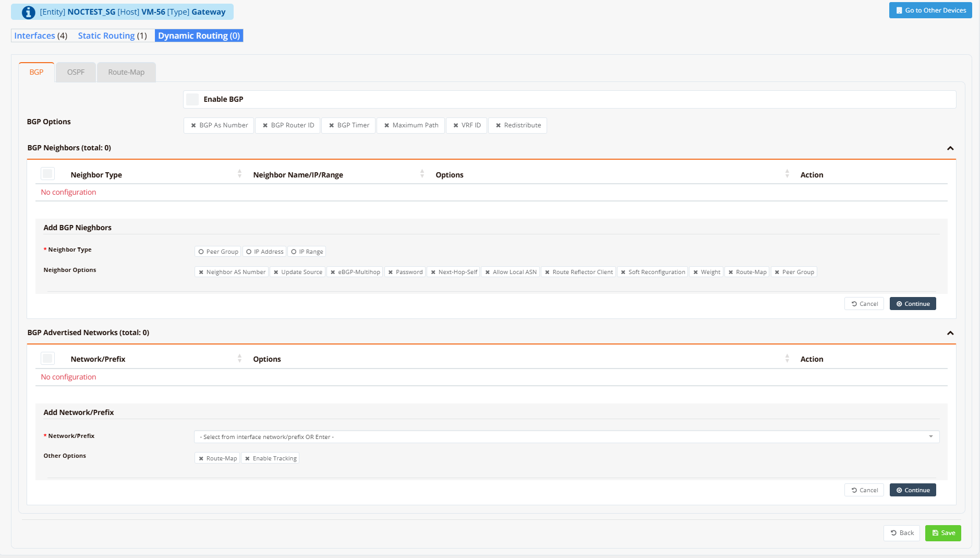This screenshot has height=558, width=980.
Task: Click Go to Other Devices button
Action: coord(930,10)
